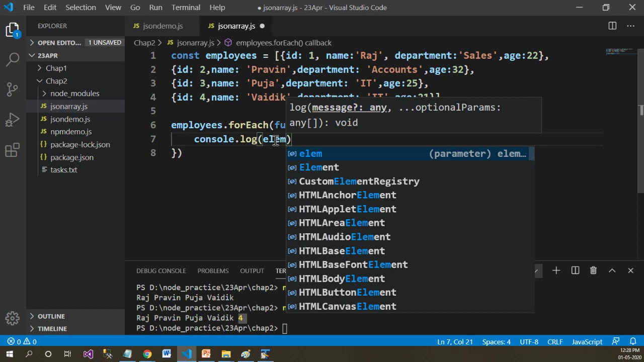Open the Search view in activity bar

coord(13,59)
